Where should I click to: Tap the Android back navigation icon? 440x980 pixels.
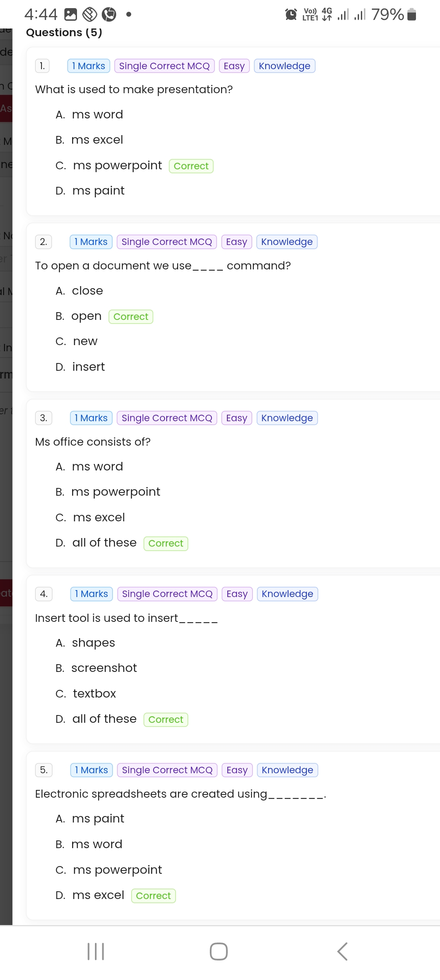point(342,951)
